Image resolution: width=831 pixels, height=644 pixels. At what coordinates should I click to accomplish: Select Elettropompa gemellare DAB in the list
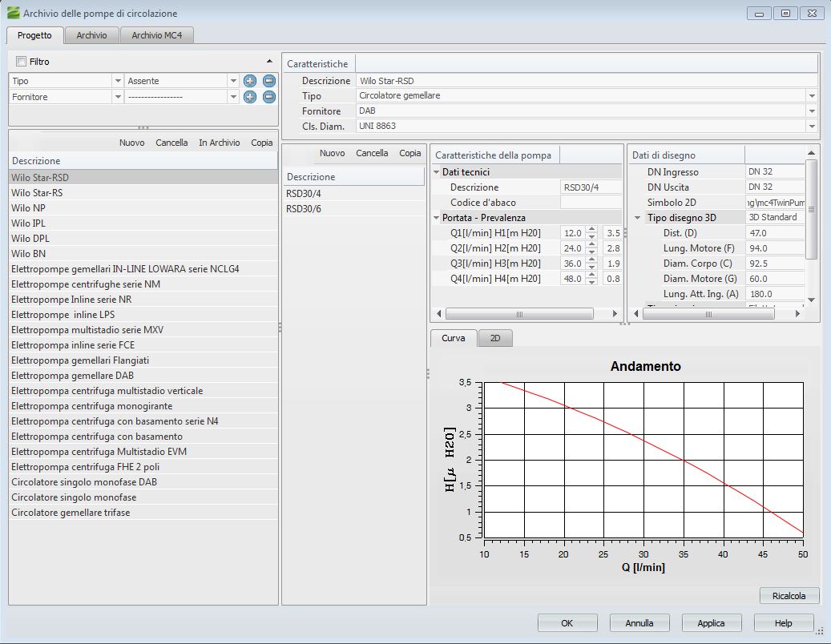73,376
